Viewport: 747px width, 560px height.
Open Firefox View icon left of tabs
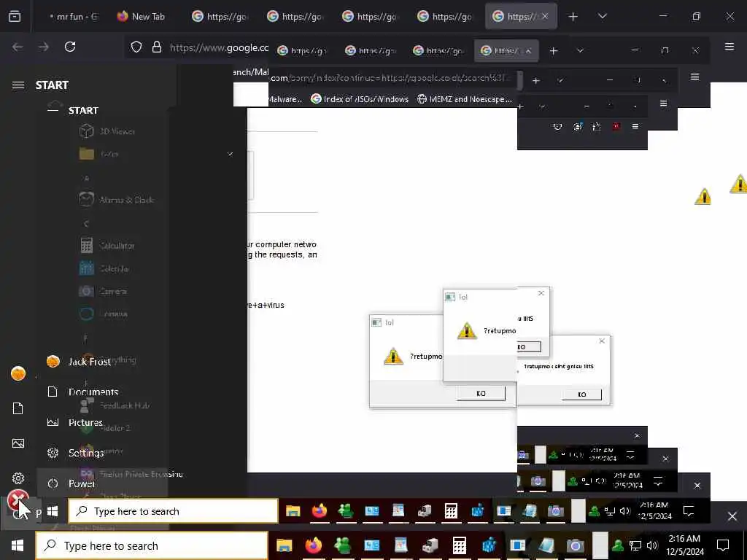(x=15, y=16)
